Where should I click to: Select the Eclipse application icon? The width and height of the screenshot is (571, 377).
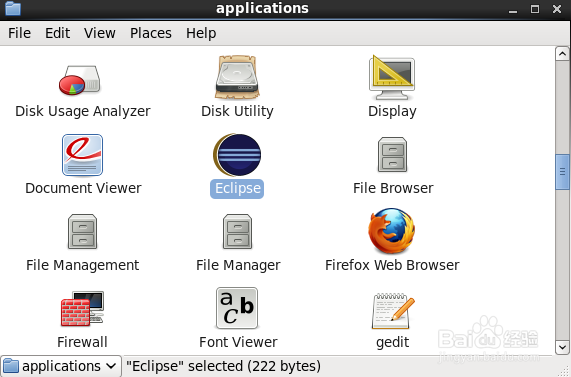pyautogui.click(x=237, y=155)
